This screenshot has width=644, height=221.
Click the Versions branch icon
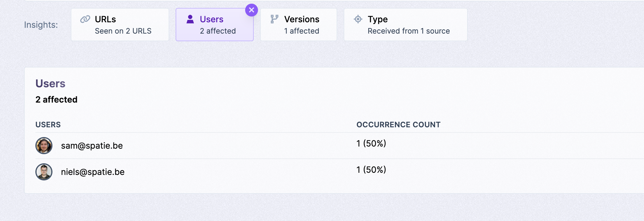pyautogui.click(x=274, y=19)
